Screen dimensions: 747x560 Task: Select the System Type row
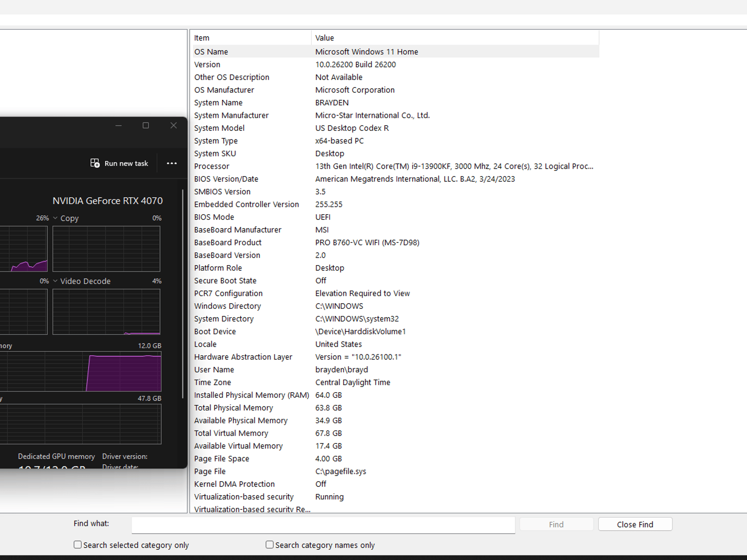[396, 141]
